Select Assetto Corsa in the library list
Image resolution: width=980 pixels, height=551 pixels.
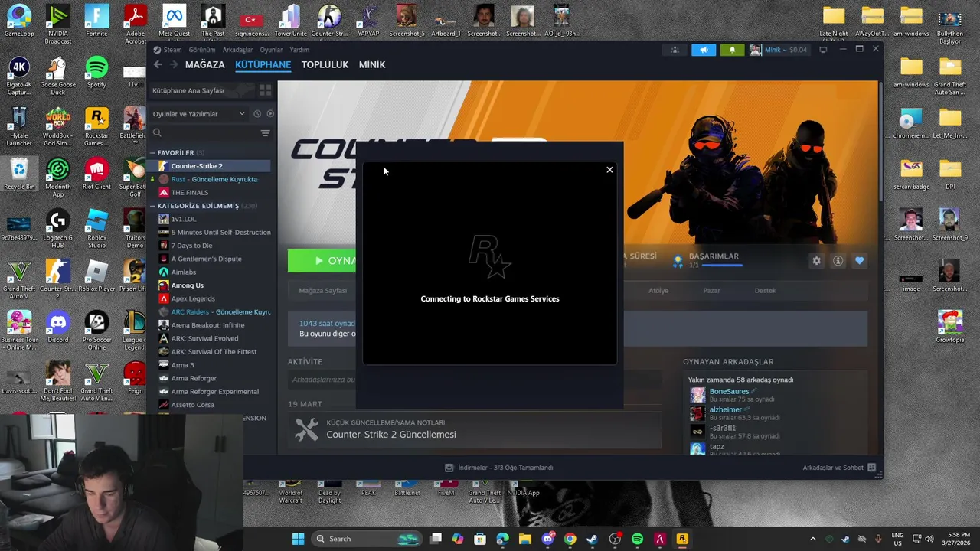point(213,405)
